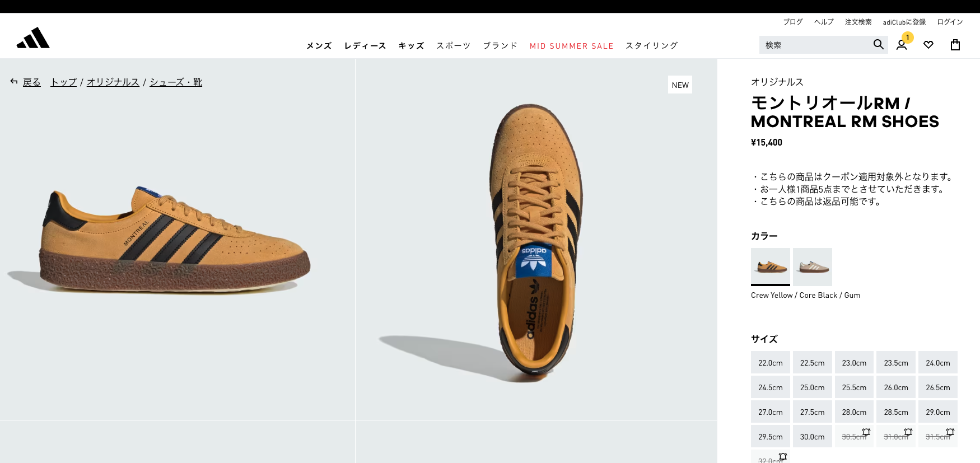980x463 pixels.
Task: Select size 26.5cm
Action: click(x=938, y=387)
